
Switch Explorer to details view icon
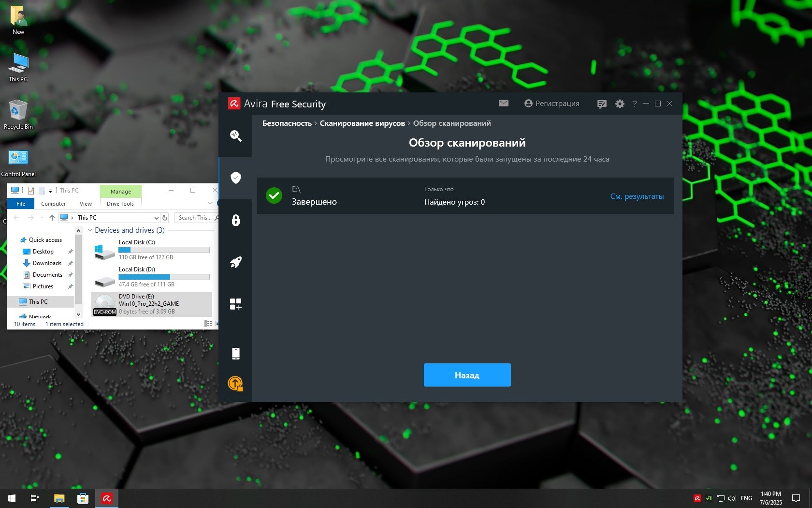208,324
